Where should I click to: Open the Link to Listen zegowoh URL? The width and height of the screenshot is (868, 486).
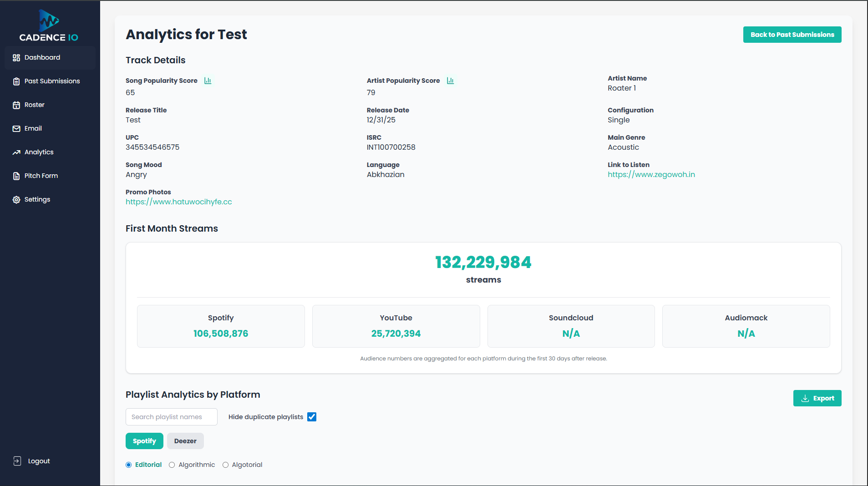(651, 174)
